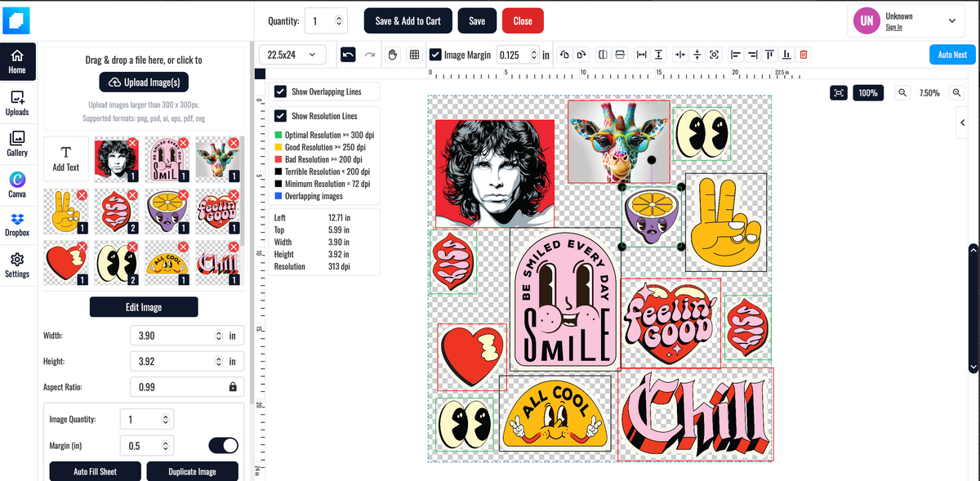Remove the Chill thumbnail with red X
This screenshot has height=481, width=980.
click(234, 246)
